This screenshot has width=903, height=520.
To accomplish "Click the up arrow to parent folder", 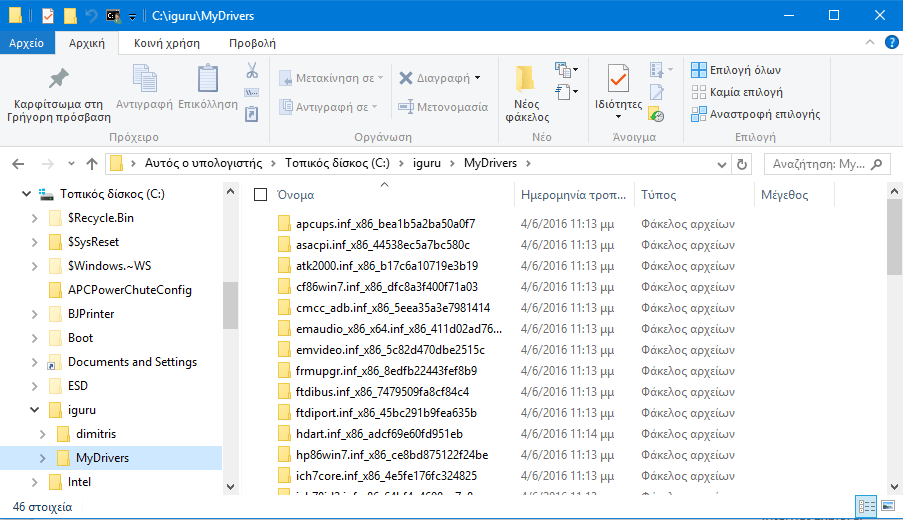I will coord(92,164).
